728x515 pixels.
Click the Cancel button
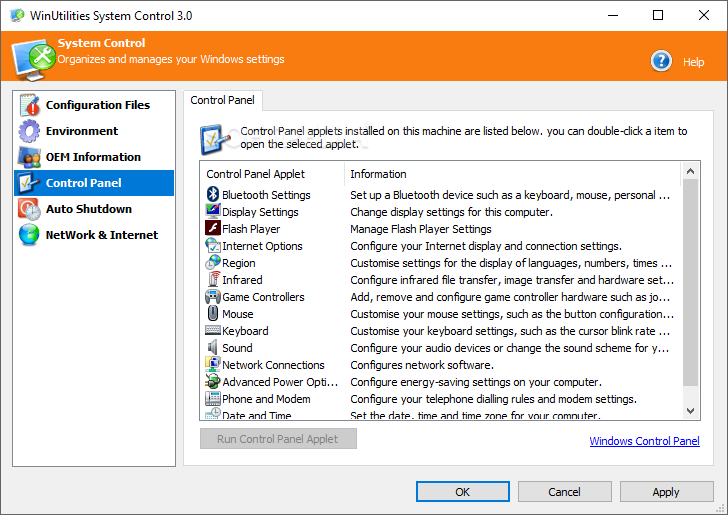[x=565, y=492]
